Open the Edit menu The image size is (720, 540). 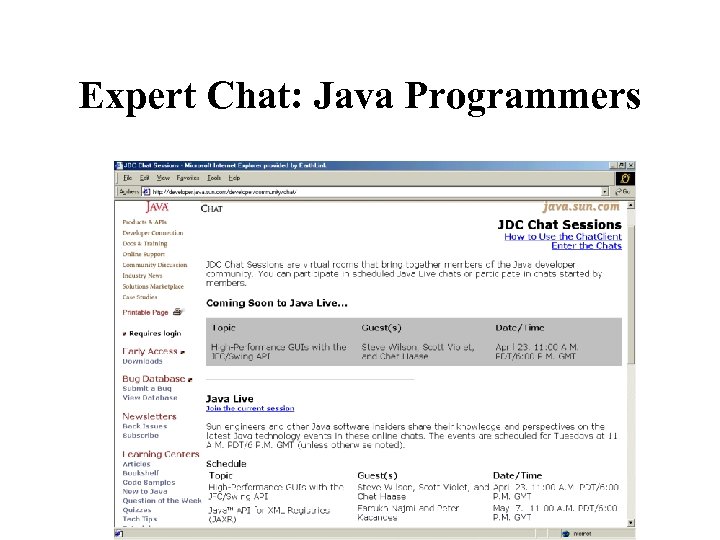pyautogui.click(x=144, y=178)
